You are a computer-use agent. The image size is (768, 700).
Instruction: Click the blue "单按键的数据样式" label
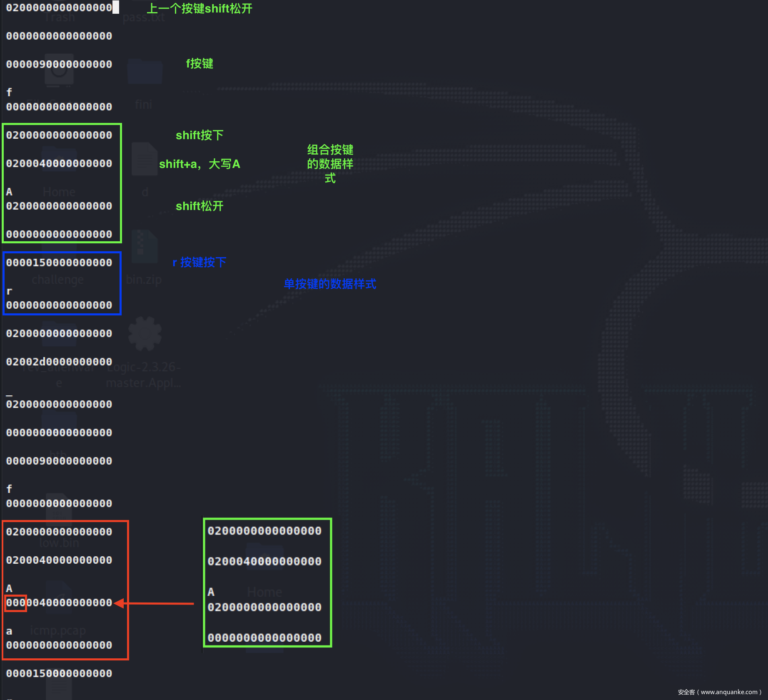click(x=330, y=284)
